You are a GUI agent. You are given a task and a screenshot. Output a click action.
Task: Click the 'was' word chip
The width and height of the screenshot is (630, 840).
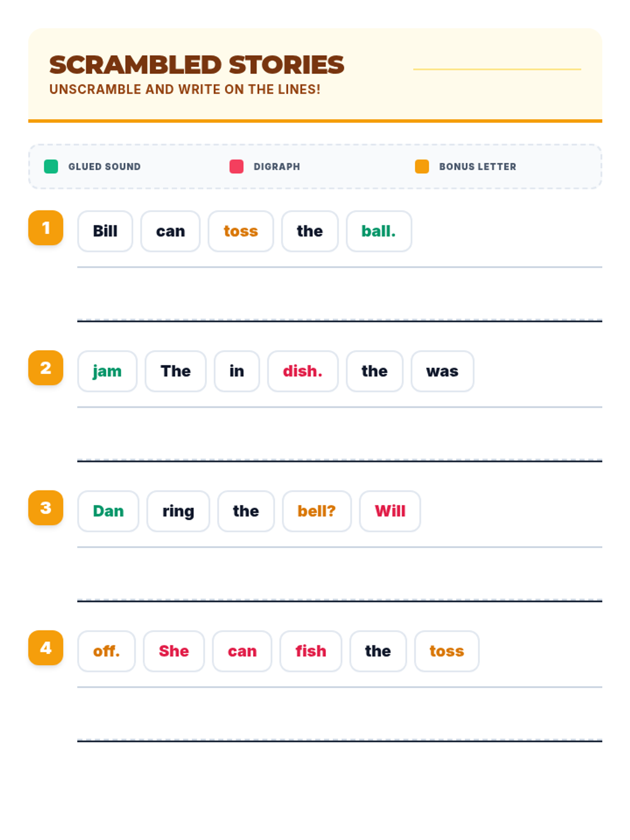click(443, 371)
